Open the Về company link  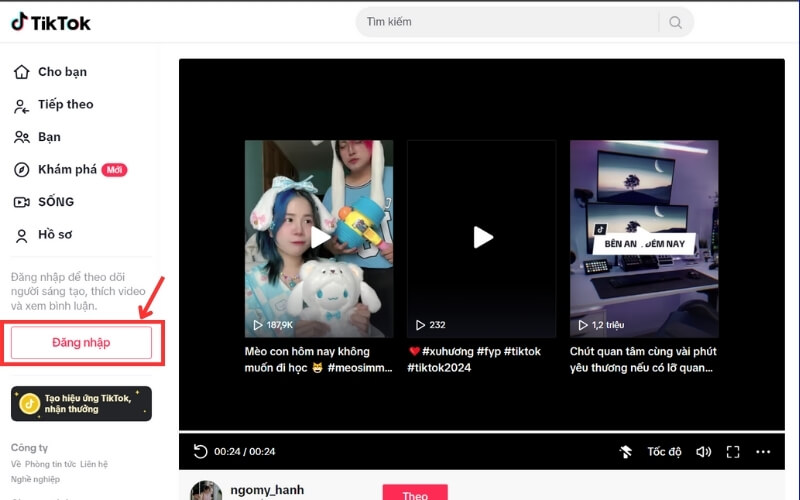[16, 464]
